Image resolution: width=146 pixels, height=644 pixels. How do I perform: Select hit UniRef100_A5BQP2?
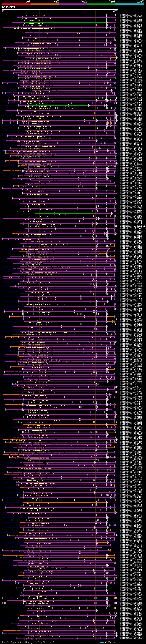(131, 27)
